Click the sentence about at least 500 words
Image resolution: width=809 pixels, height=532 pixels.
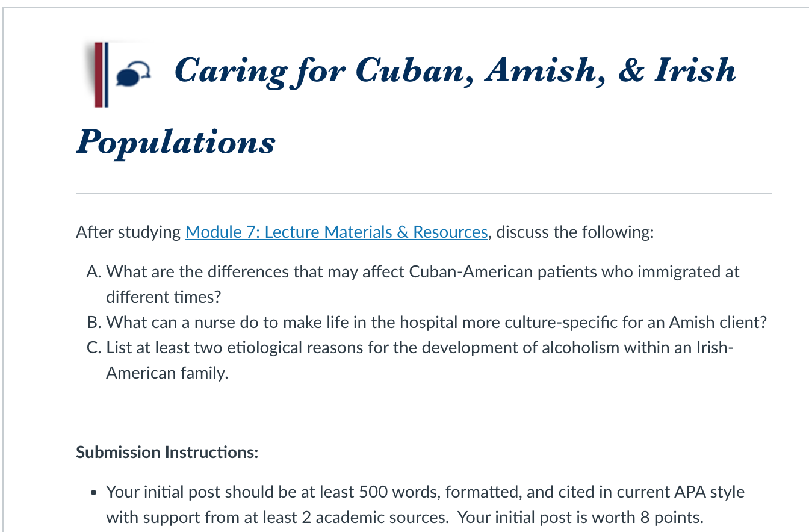pyautogui.click(x=426, y=492)
